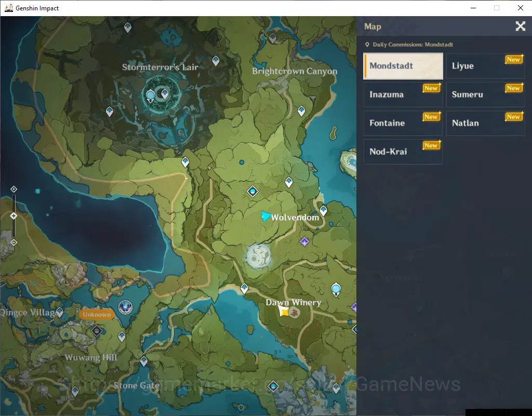
Task: Click the Dawn Winery map label
Action: click(x=294, y=302)
